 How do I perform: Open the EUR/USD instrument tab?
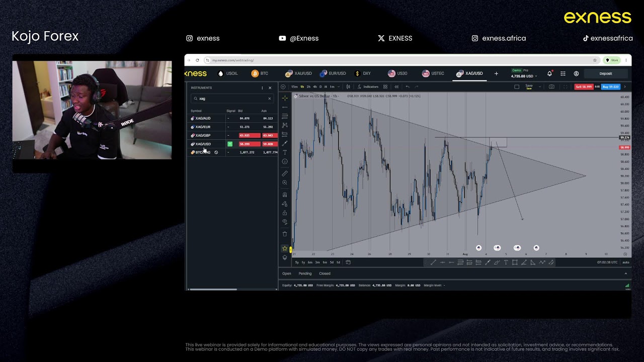(333, 73)
